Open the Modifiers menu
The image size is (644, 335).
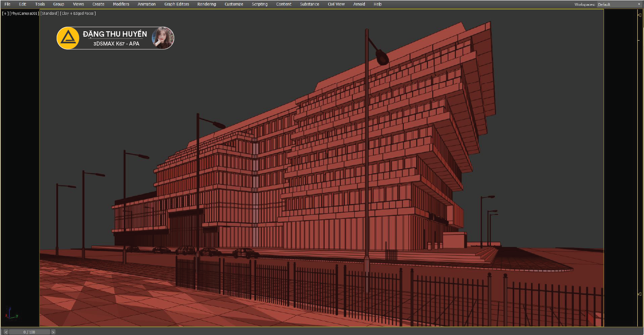pyautogui.click(x=121, y=4)
